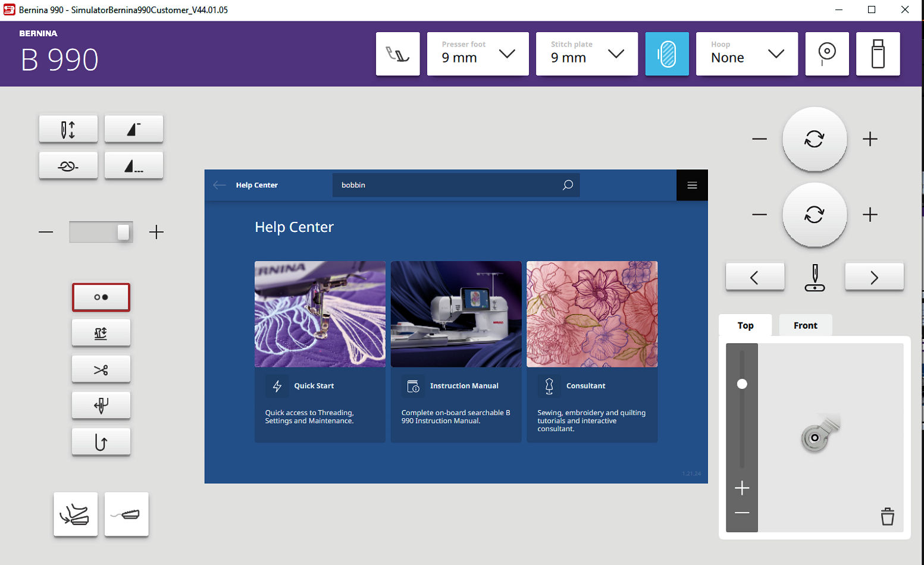Click the Instruction Manual book icon
The image size is (924, 565).
(413, 386)
